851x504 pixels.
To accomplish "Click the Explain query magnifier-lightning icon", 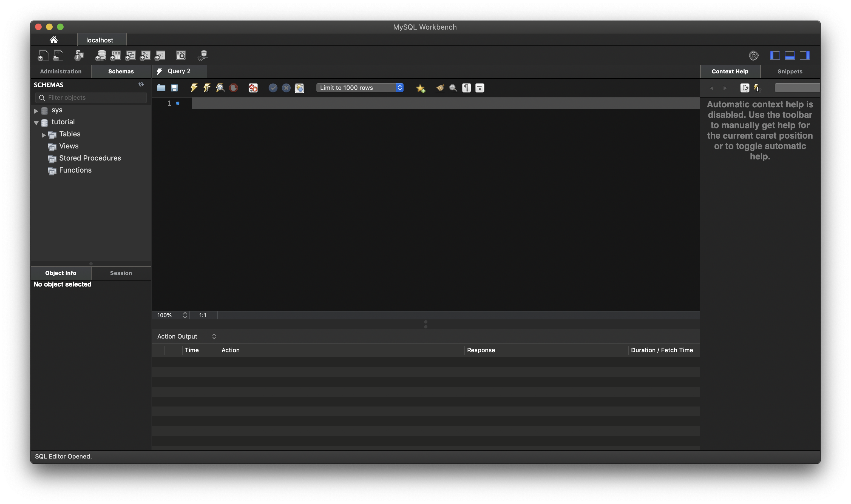I will (x=220, y=88).
